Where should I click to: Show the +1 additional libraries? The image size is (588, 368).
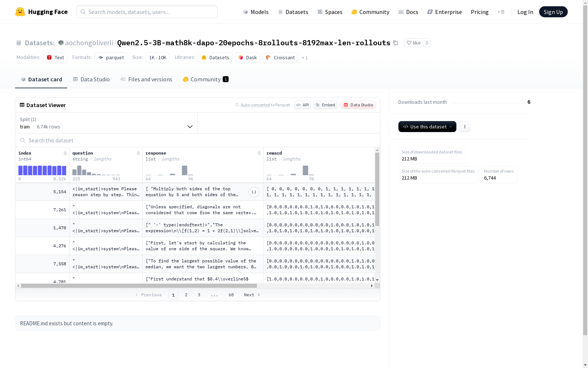[305, 57]
